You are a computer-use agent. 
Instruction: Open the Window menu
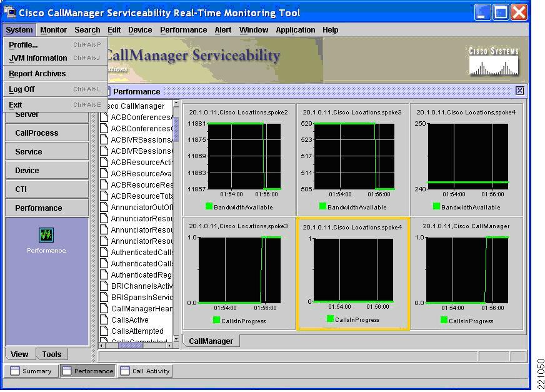254,30
